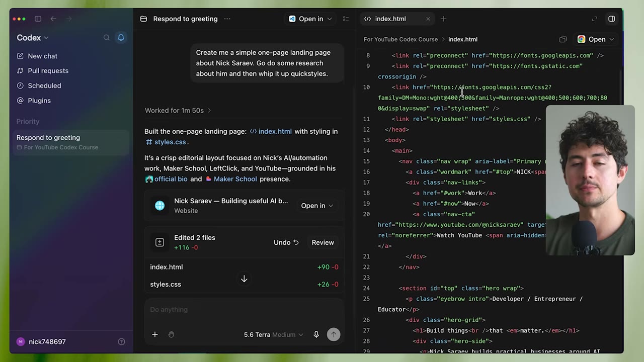Add attachment with the plus icon
The width and height of the screenshot is (644, 362).
point(155,334)
